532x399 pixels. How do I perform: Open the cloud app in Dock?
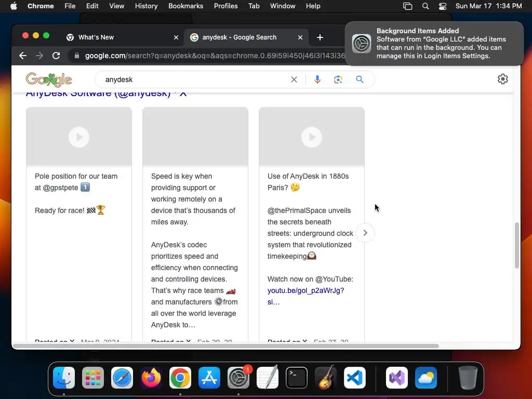click(x=426, y=378)
